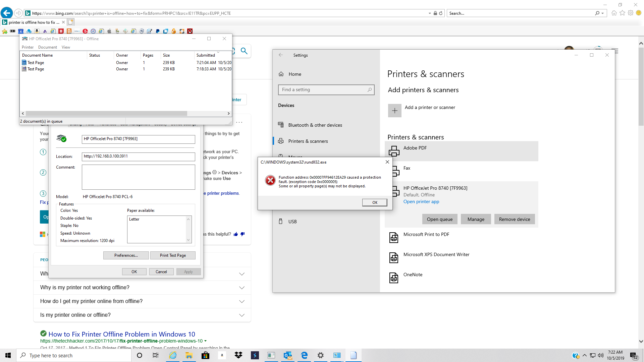The height and width of the screenshot is (362, 644).
Task: Click the printer Location field
Action: point(138,157)
